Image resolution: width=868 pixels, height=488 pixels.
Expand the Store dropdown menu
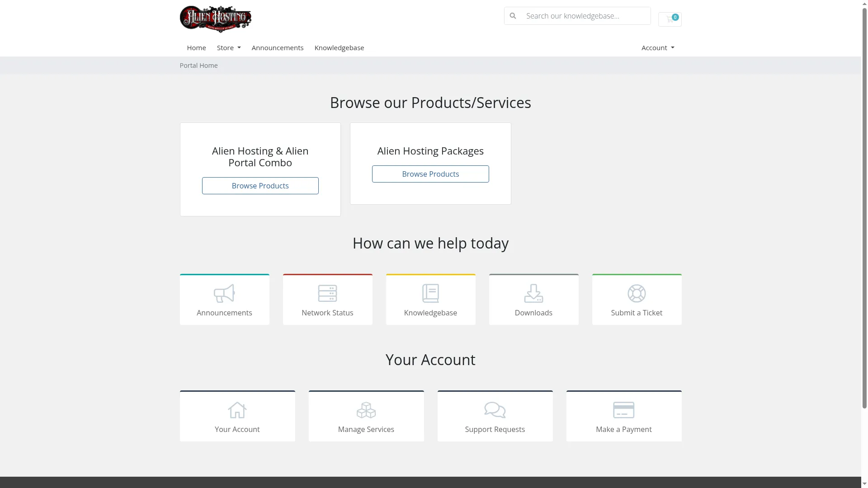pos(229,47)
